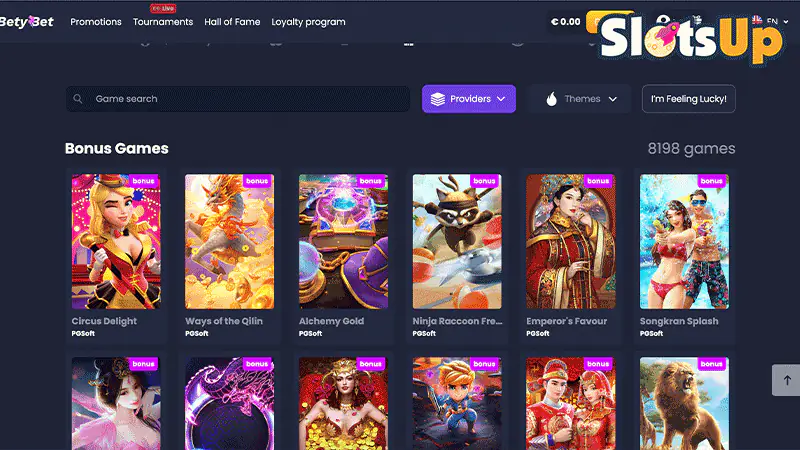The image size is (800, 450).
Task: Click the Emperor's Favour title text
Action: (567, 321)
